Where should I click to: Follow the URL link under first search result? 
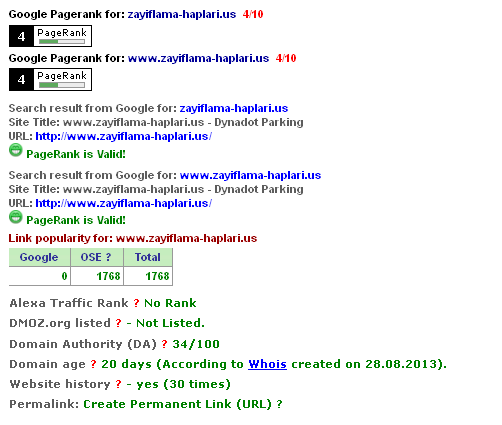pyautogui.click(x=124, y=136)
